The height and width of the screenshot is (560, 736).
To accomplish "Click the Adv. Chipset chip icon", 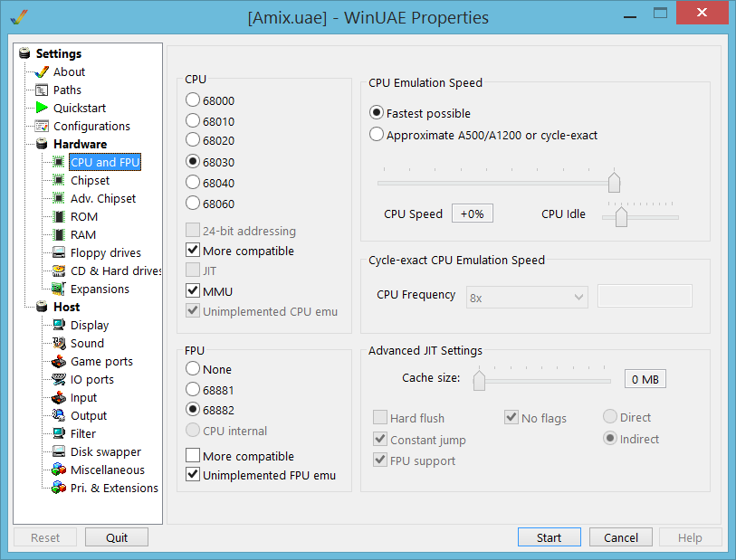I will (x=59, y=198).
